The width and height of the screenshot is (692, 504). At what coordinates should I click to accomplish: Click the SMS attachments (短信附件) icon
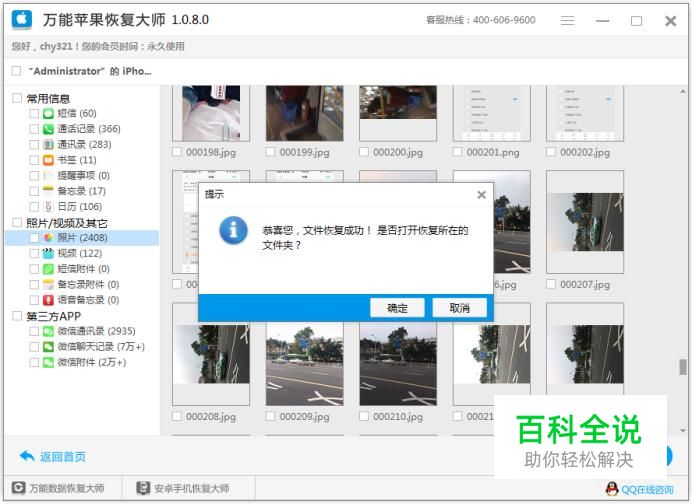(48, 269)
